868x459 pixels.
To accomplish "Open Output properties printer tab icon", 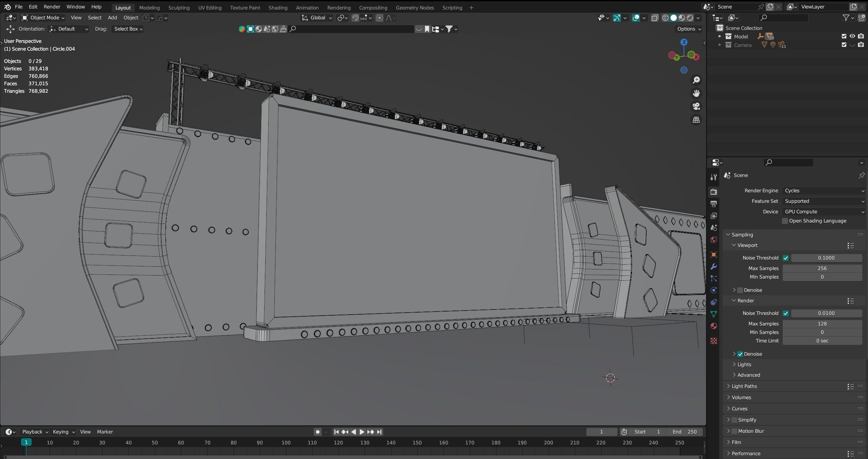I will tap(713, 204).
